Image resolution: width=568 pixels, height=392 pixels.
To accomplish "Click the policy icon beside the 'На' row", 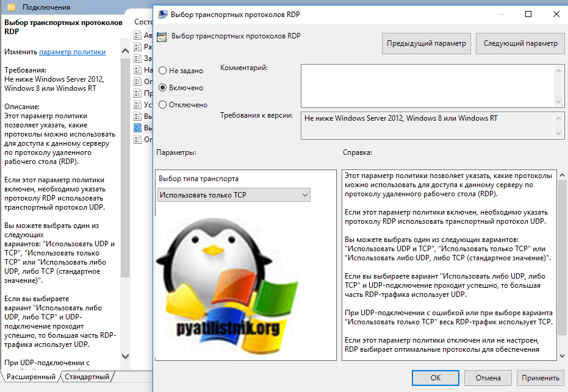I will tap(138, 70).
